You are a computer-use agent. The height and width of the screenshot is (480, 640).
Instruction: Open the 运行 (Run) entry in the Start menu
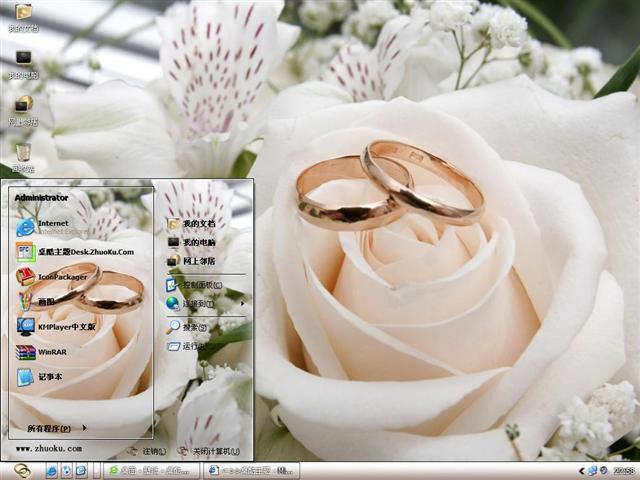pos(186,347)
